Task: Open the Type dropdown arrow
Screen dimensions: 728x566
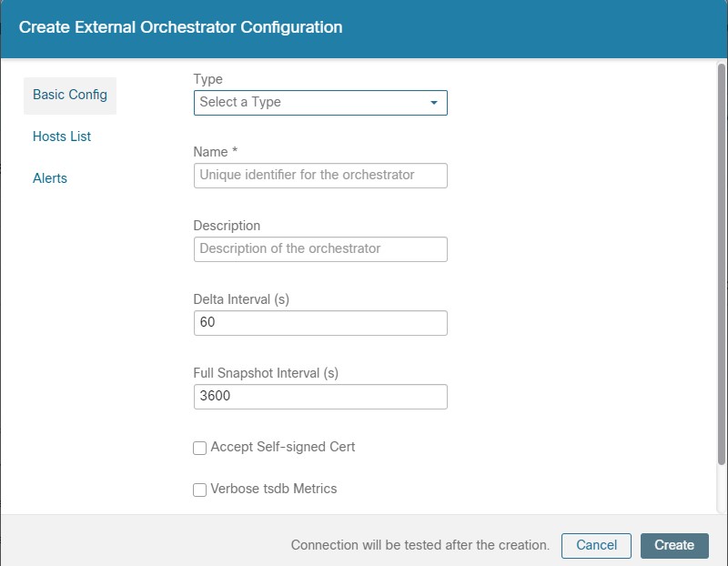Action: (x=434, y=103)
